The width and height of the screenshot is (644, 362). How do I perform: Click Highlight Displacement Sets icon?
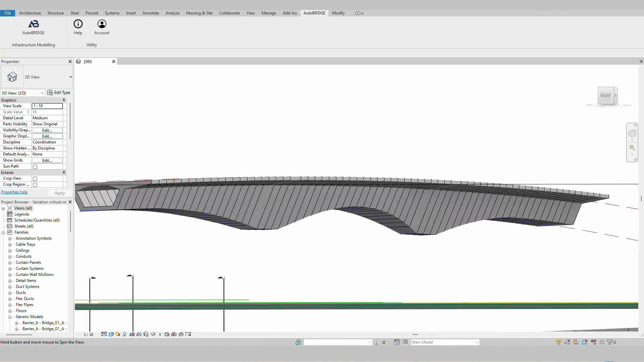181,334
